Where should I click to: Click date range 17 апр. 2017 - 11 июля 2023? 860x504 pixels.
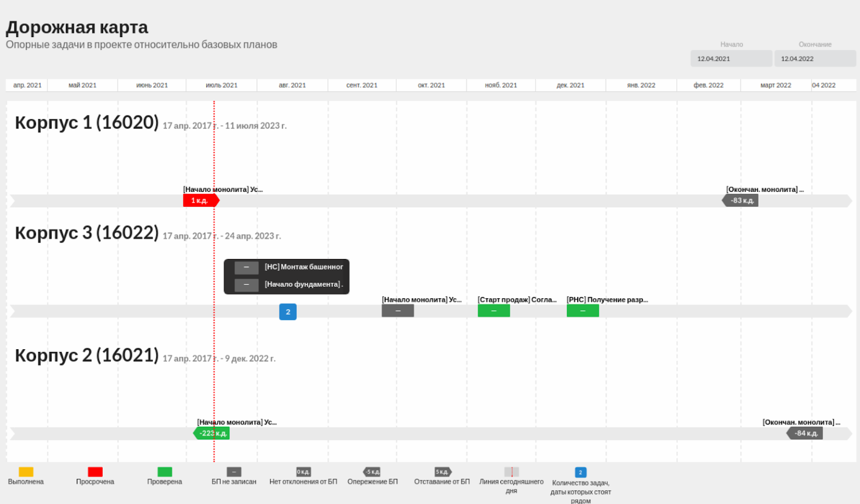click(x=225, y=126)
